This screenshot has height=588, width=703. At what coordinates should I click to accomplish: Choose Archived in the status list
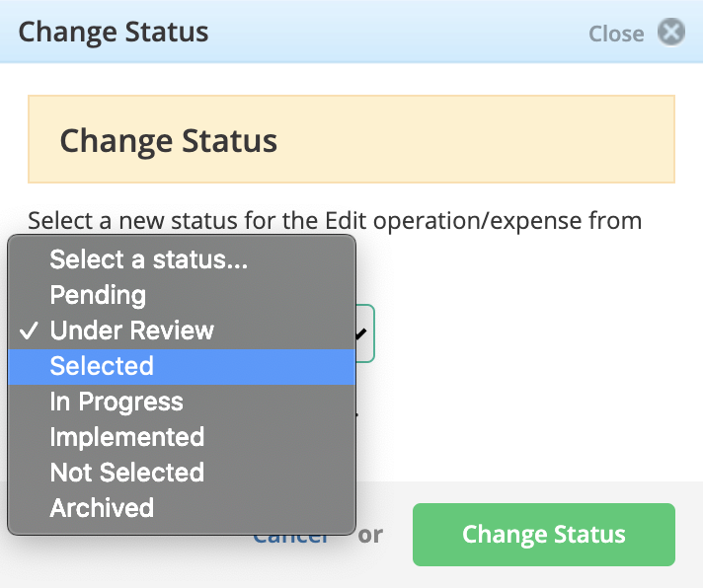(182, 508)
